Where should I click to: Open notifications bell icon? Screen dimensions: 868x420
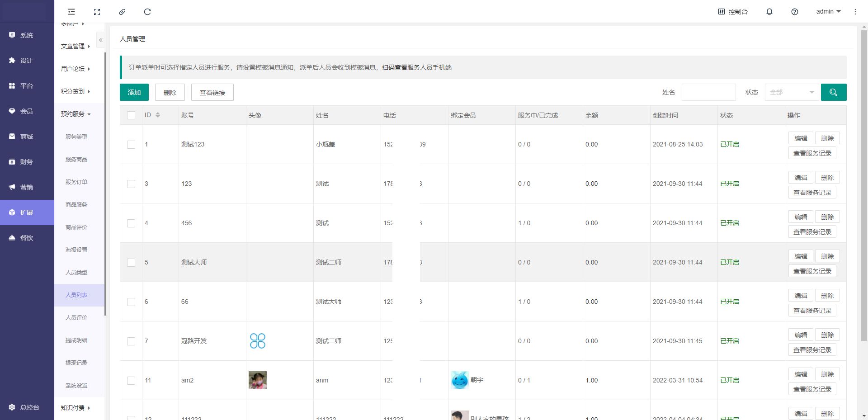tap(769, 12)
